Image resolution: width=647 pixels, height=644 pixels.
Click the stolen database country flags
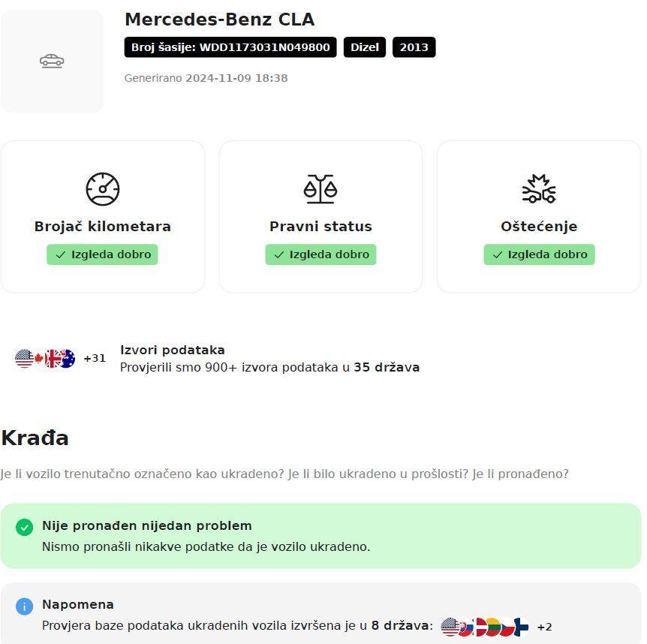485,627
